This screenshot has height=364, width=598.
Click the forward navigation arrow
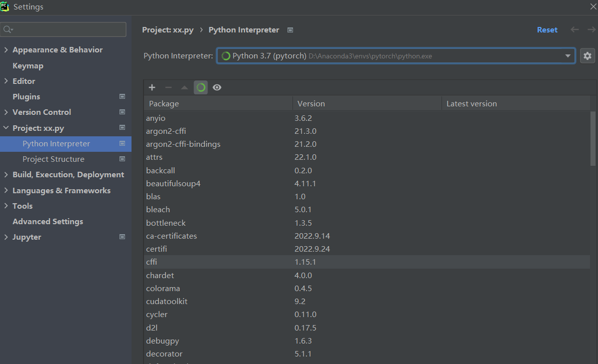click(x=591, y=29)
